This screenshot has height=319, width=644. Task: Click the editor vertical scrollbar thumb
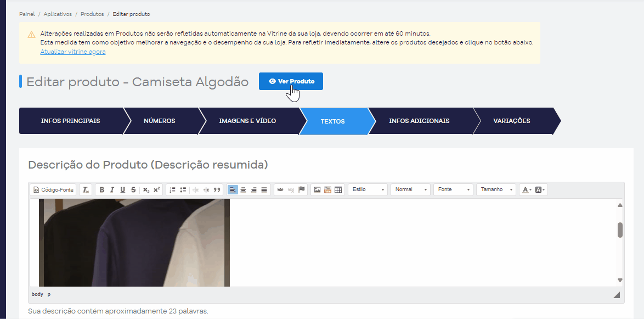click(x=620, y=230)
